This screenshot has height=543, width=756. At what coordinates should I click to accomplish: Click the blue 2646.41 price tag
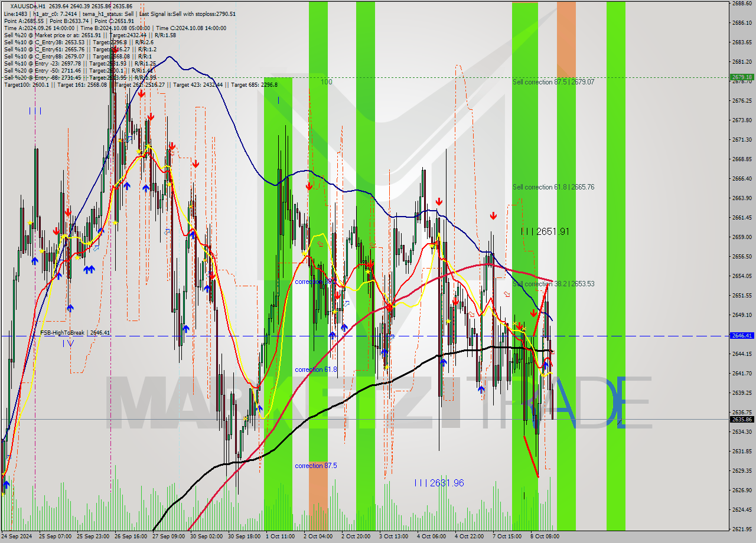[x=741, y=335]
